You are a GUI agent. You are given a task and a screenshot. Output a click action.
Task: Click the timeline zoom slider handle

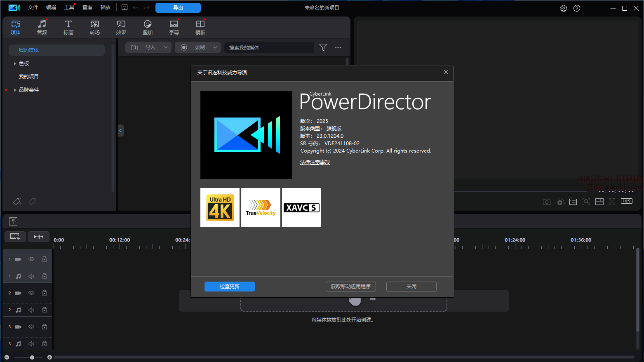32,357
